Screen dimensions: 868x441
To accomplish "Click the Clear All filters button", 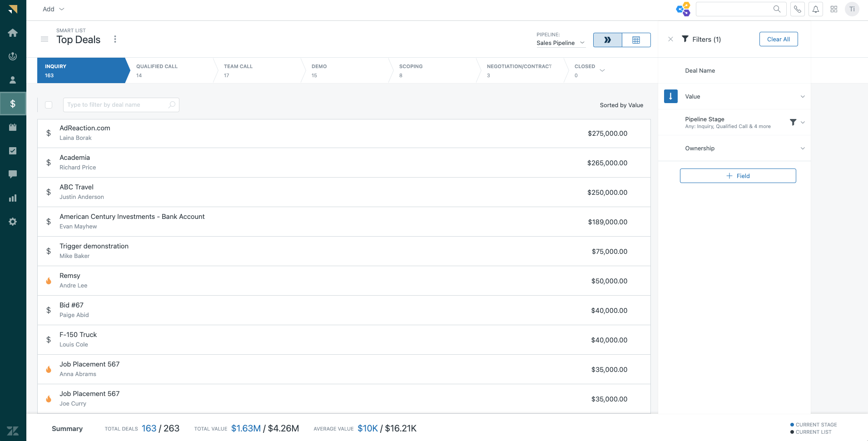I will (x=778, y=39).
